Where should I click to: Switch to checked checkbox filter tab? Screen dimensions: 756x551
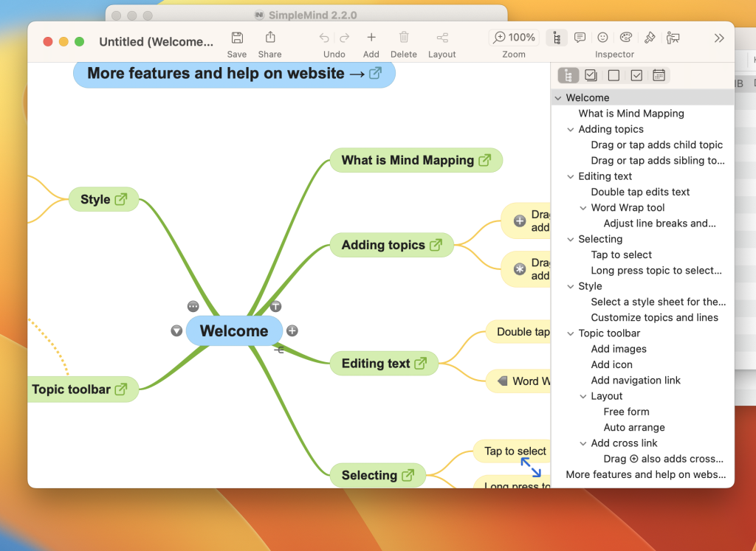point(636,75)
